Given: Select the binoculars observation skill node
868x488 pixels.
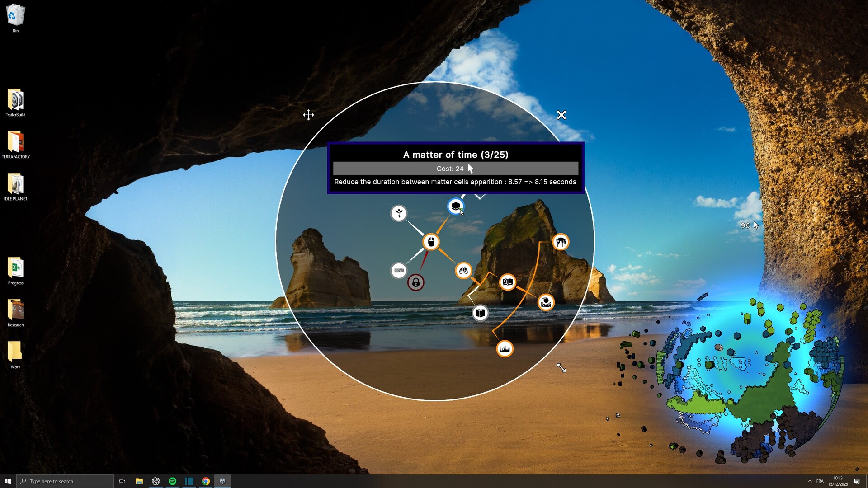Looking at the screenshot, I should coord(463,270).
